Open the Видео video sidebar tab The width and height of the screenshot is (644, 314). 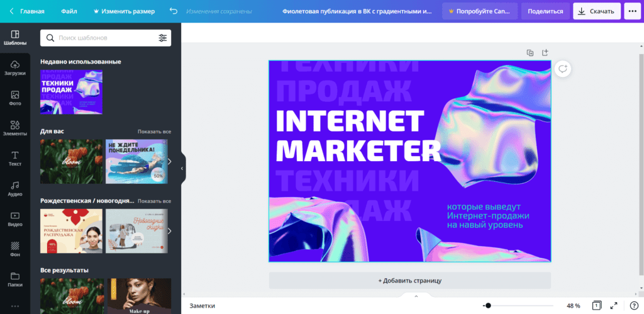[x=15, y=218]
